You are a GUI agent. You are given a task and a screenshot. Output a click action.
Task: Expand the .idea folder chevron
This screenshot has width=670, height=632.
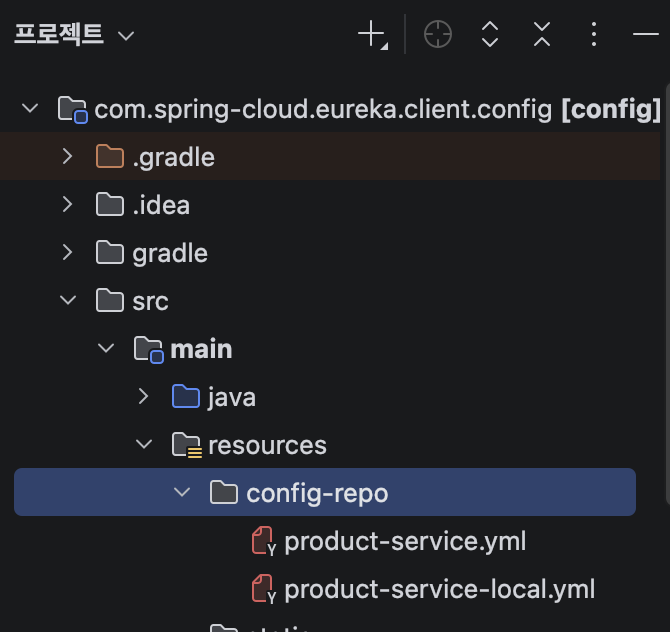point(67,204)
